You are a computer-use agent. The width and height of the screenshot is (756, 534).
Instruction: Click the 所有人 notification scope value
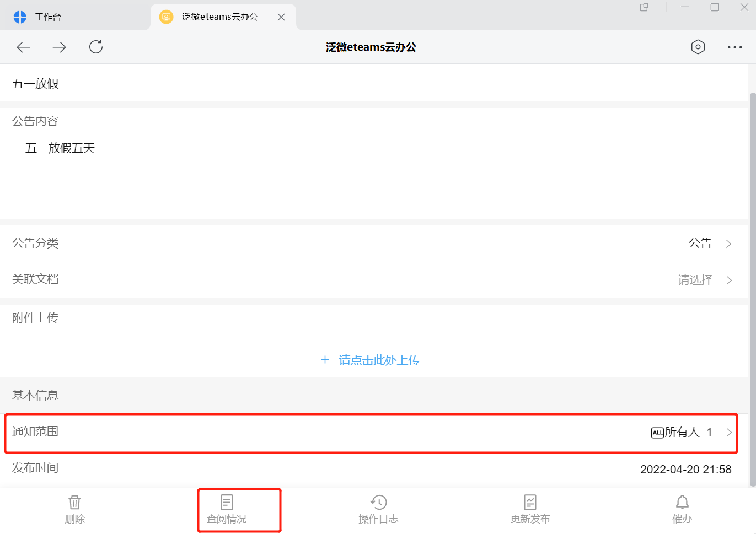[682, 432]
